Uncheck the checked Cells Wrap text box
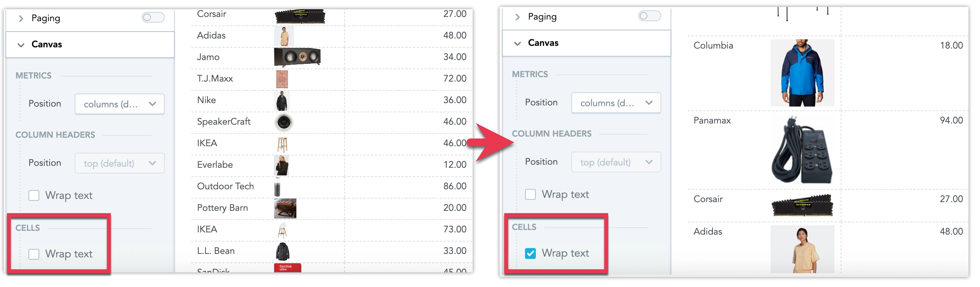Viewport: 980px width, 287px height. coord(530,253)
